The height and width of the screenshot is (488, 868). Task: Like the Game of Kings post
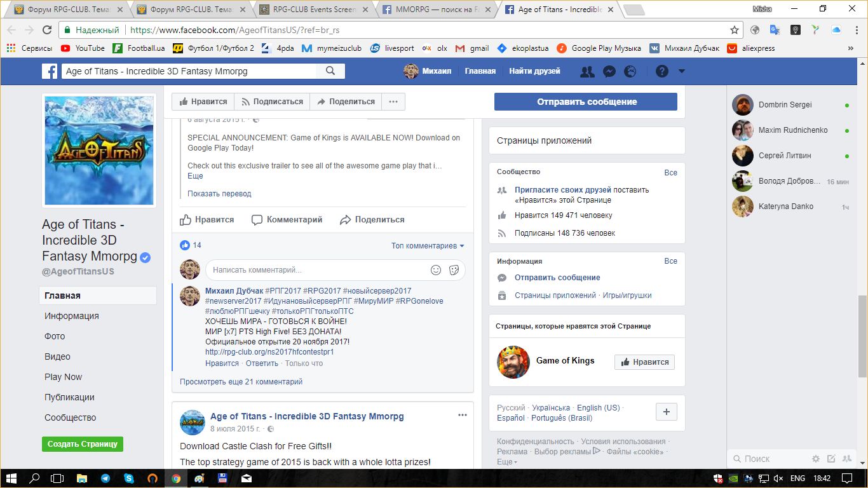tap(207, 220)
